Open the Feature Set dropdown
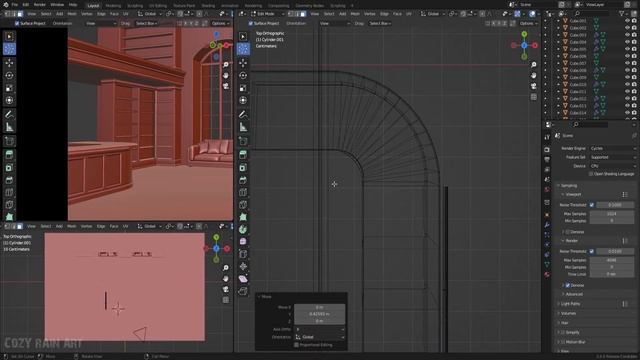640x360 pixels. (613, 157)
